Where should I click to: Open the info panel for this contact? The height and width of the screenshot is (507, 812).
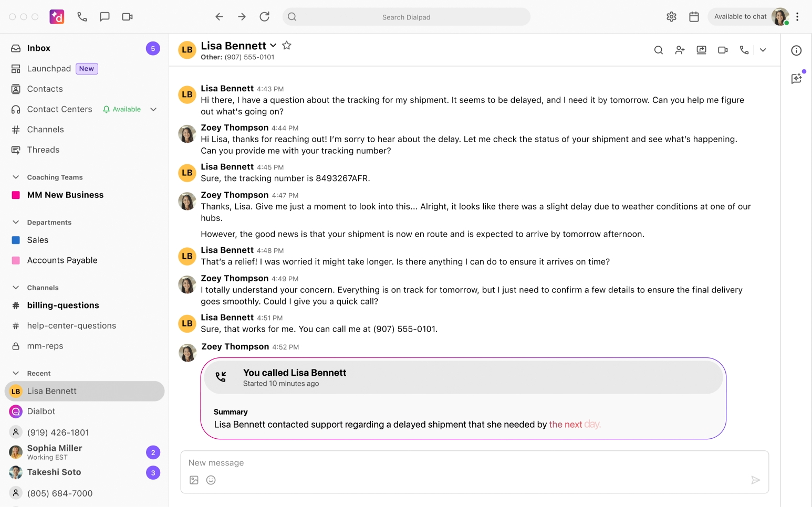click(x=797, y=50)
